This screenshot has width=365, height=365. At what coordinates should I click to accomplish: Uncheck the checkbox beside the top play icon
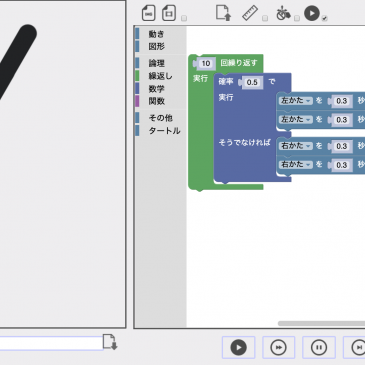[x=325, y=18]
